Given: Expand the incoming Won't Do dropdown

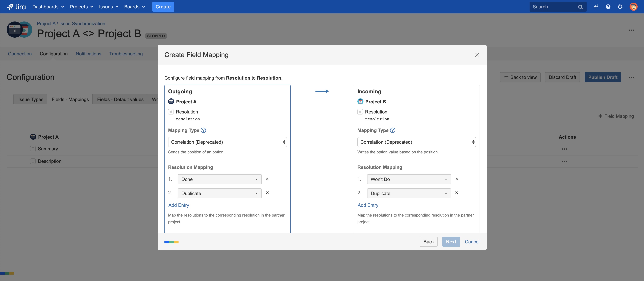Looking at the screenshot, I should tap(409, 179).
